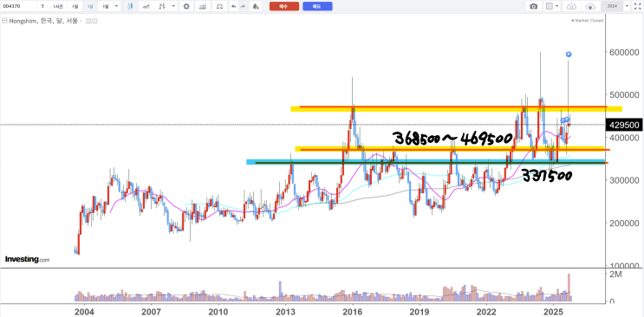Click the 2024 layout name button

point(612,6)
